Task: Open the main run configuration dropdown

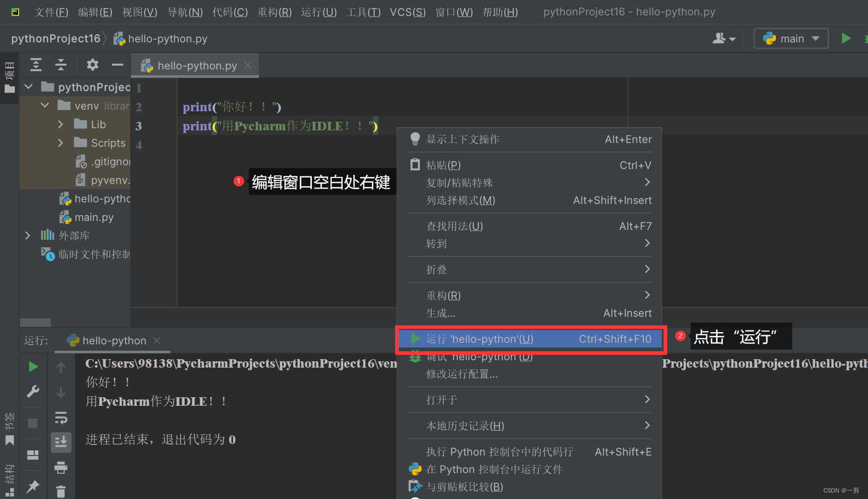Action: point(791,38)
